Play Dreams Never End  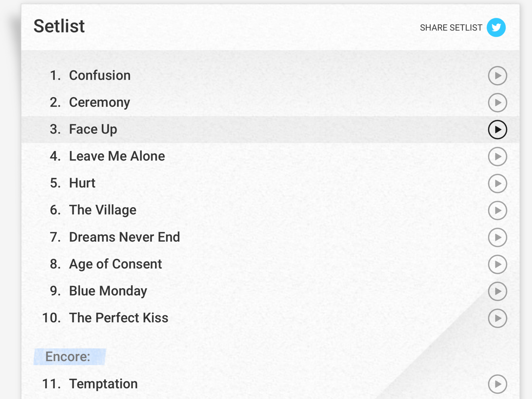click(497, 237)
